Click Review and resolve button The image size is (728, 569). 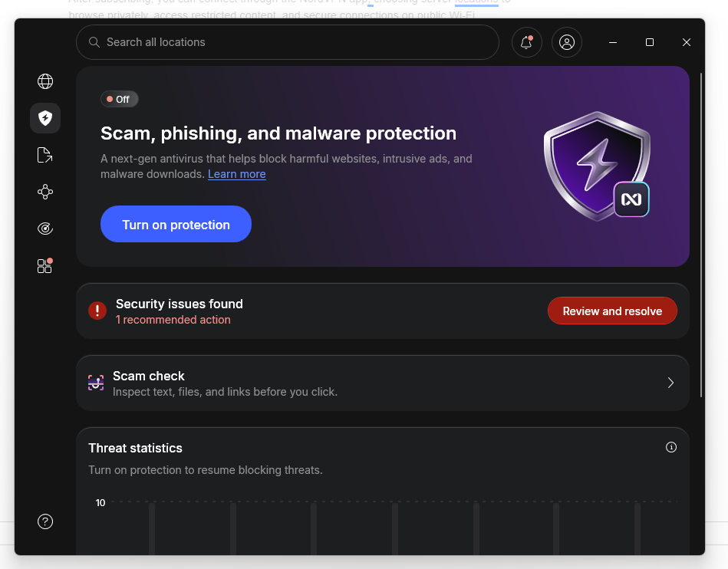pos(612,311)
